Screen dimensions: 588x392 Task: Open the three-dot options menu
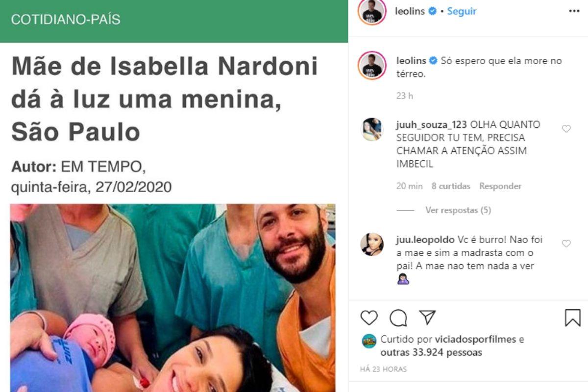point(574,11)
